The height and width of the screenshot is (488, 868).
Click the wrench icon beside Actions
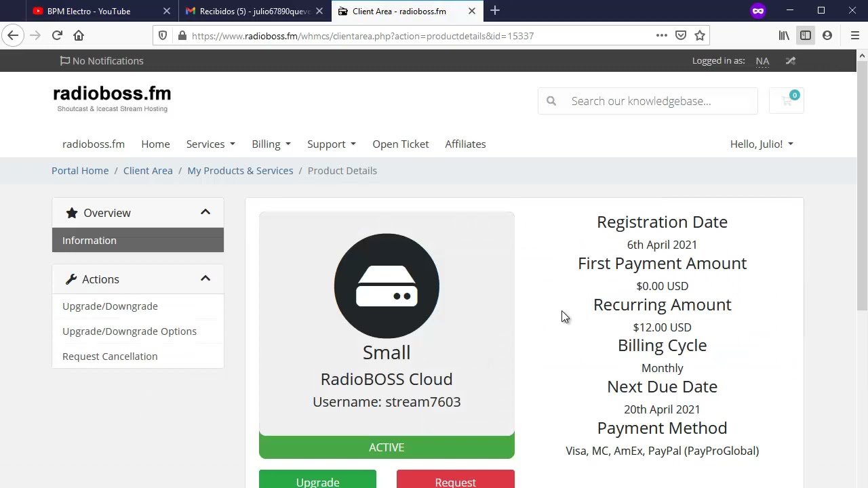tap(71, 279)
